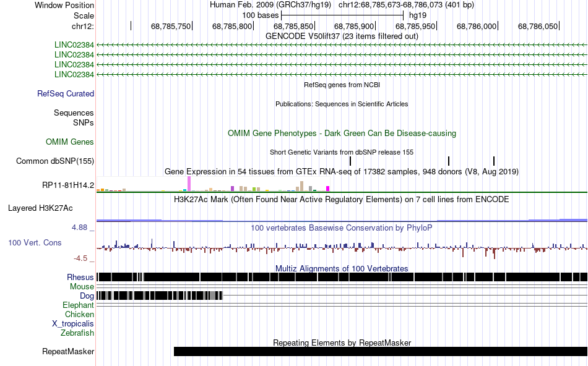Click the SNPs track label
Screen dimensions: 588x366
[x=84, y=122]
